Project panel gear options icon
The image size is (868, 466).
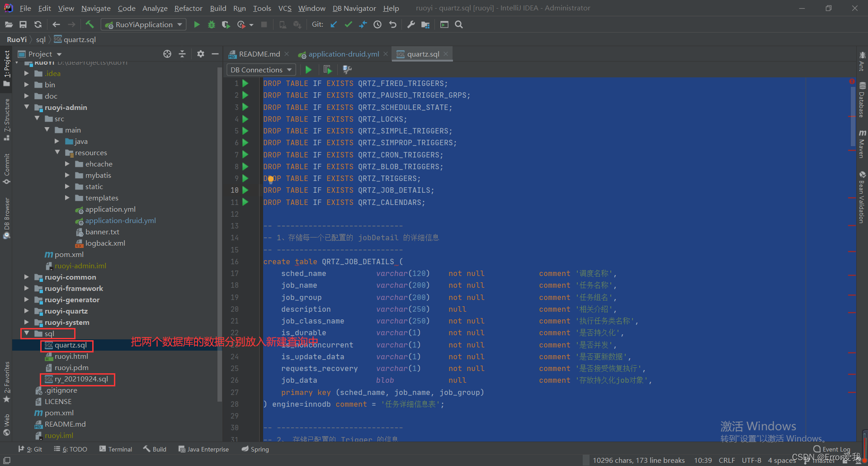[201, 54]
